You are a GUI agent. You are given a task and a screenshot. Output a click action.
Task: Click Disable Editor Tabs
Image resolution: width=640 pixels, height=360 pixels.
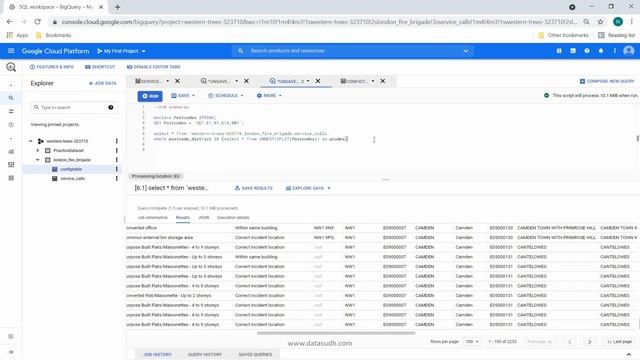point(153,67)
